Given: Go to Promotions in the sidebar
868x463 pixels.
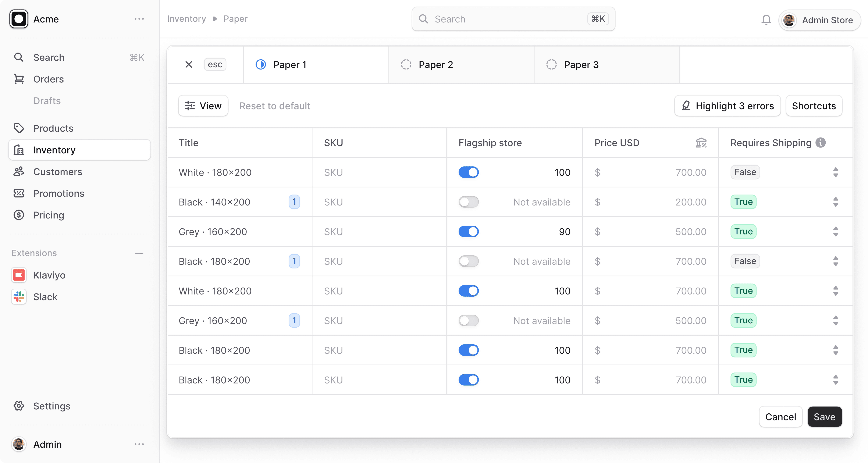Looking at the screenshot, I should pos(59,193).
